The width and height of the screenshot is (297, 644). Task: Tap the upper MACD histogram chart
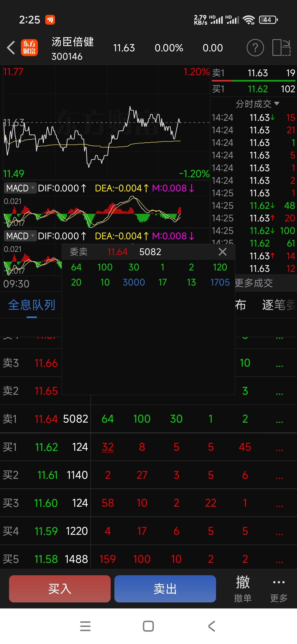pyautogui.click(x=106, y=212)
